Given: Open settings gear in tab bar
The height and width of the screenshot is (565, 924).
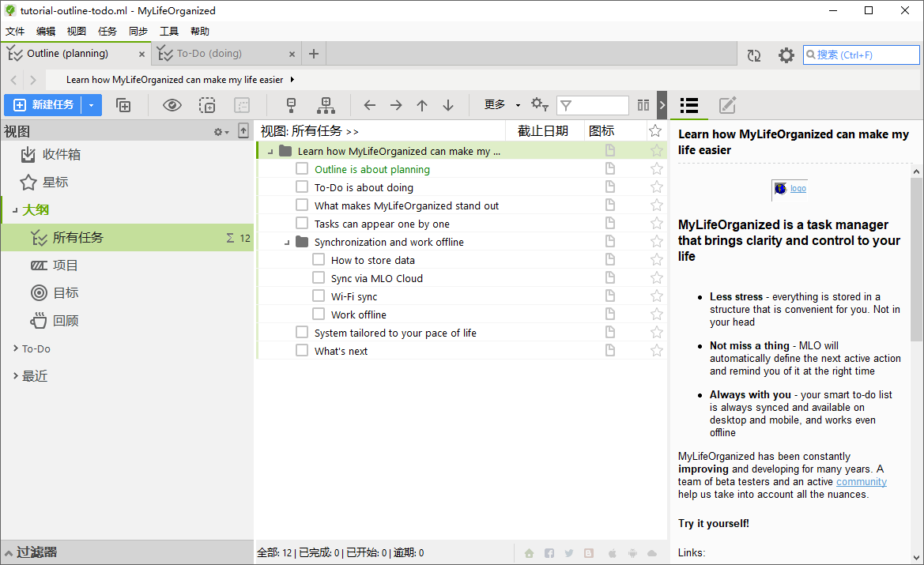Looking at the screenshot, I should coord(786,55).
